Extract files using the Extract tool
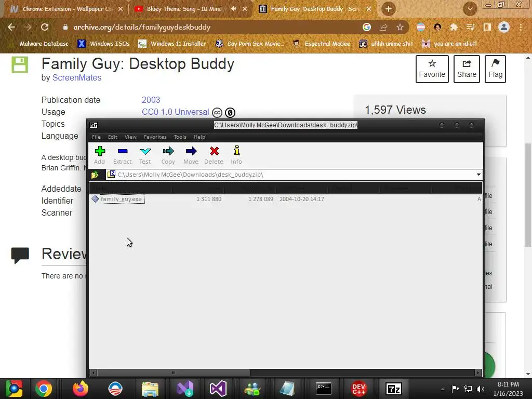This screenshot has width=532, height=399. tap(122, 155)
